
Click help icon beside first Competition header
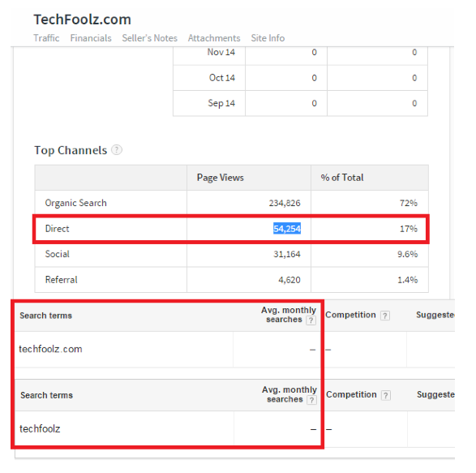point(385,316)
